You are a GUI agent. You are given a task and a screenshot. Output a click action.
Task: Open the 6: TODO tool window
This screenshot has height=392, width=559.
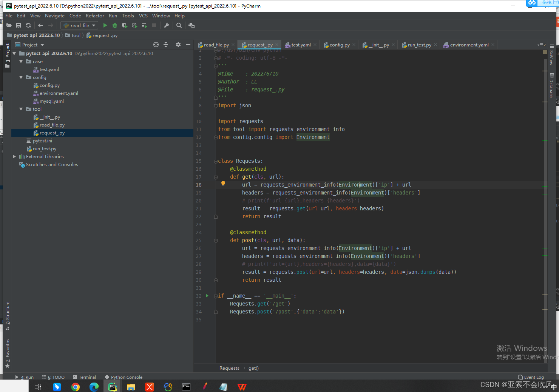tap(53, 377)
